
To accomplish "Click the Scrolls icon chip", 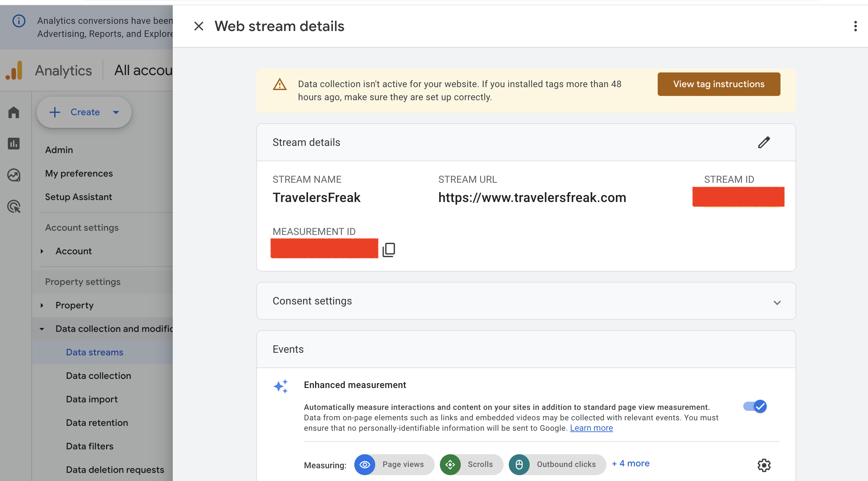I will point(472,464).
